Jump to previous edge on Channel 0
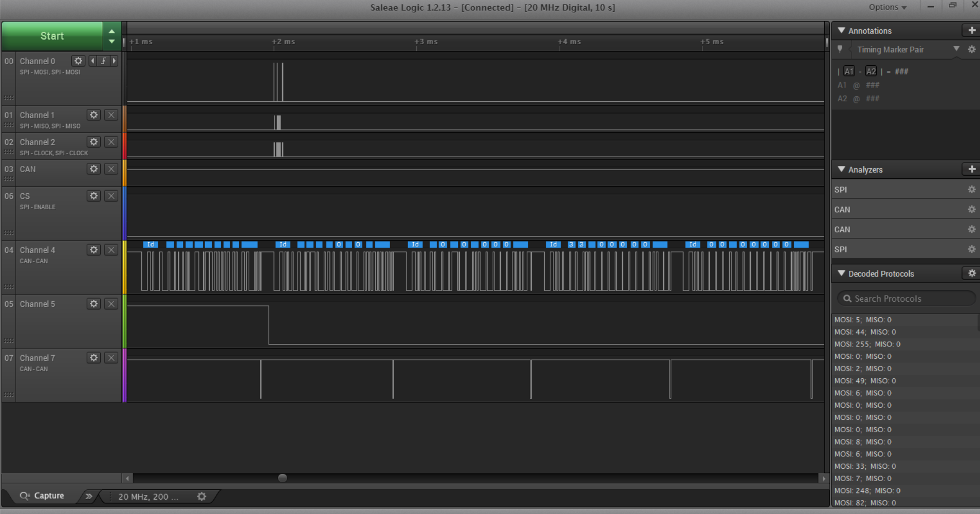980x514 pixels. [x=93, y=61]
